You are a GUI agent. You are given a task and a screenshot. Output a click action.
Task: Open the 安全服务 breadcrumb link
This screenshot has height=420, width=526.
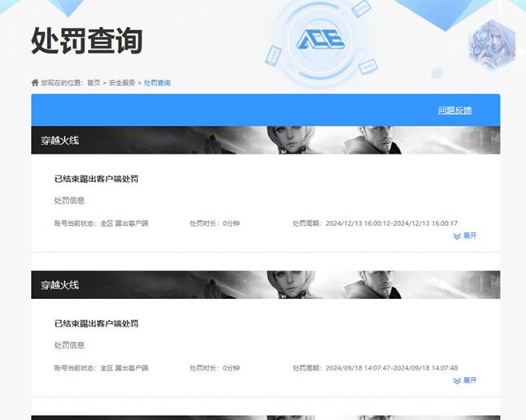pyautogui.click(x=122, y=83)
